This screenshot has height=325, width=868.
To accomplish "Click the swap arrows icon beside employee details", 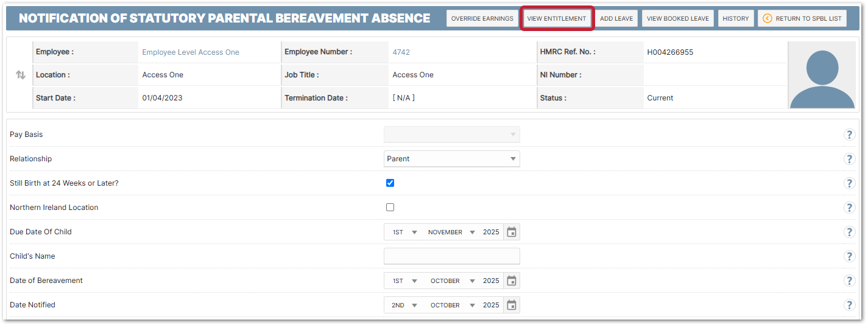I will (21, 75).
